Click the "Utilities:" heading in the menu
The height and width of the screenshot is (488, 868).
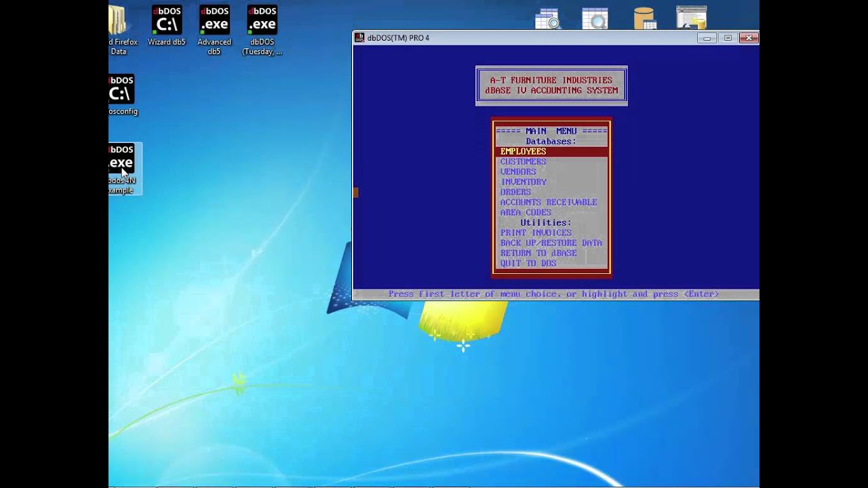point(546,222)
